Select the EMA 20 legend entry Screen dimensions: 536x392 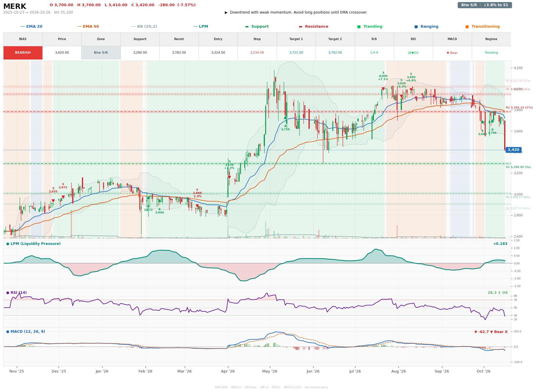31,27
